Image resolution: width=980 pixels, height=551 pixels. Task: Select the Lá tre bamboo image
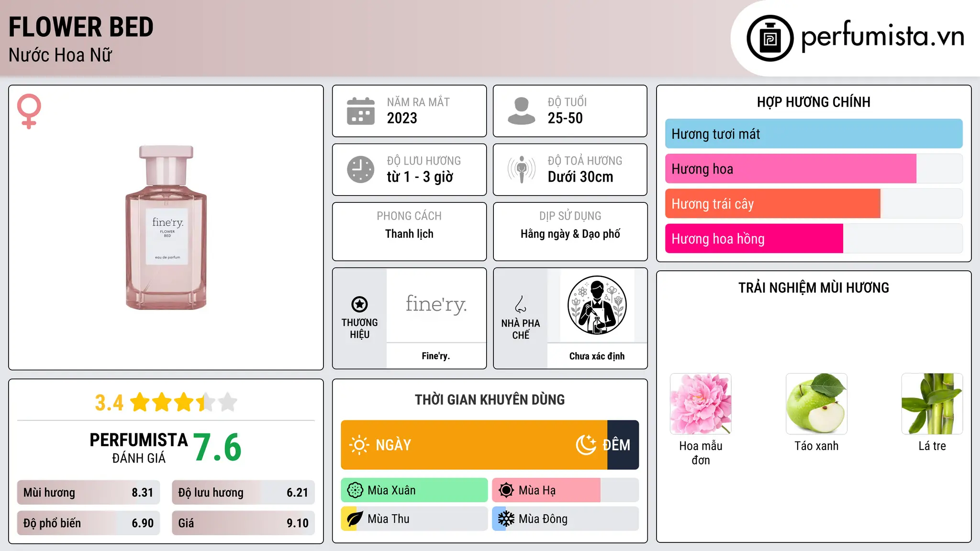click(x=932, y=404)
